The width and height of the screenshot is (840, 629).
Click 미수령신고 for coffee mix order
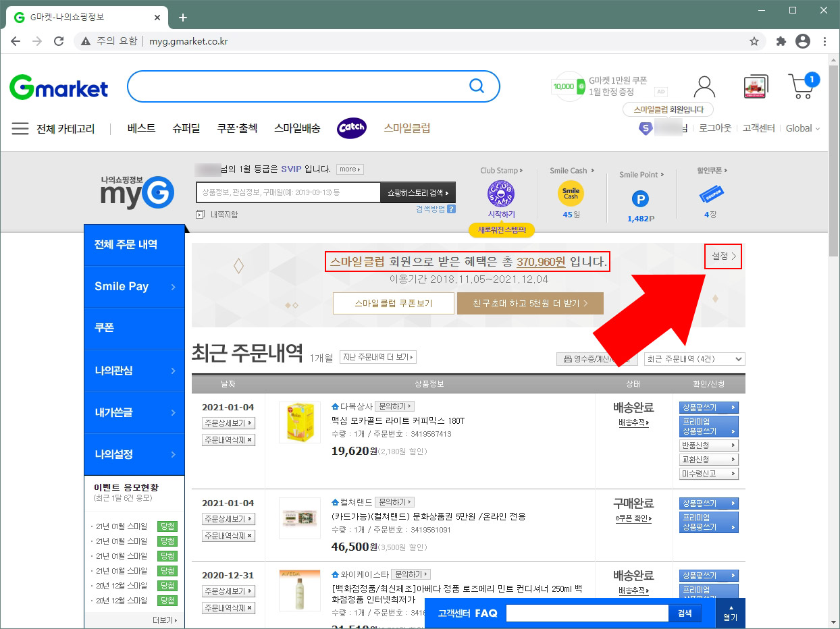(708, 474)
